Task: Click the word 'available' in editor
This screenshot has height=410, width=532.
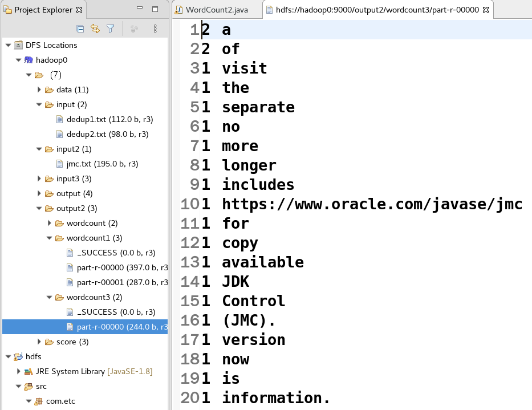Action: [x=263, y=262]
